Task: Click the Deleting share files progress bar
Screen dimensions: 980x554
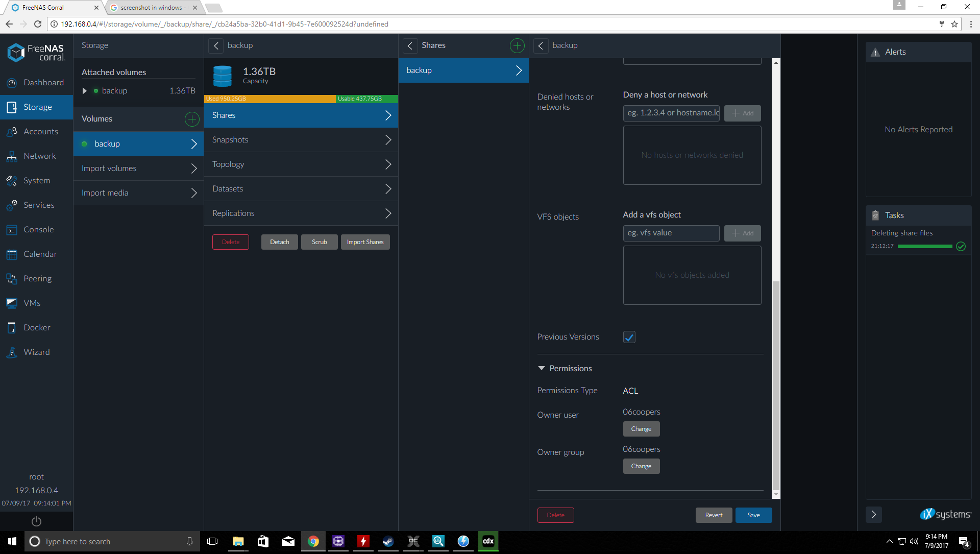Action: (x=925, y=246)
